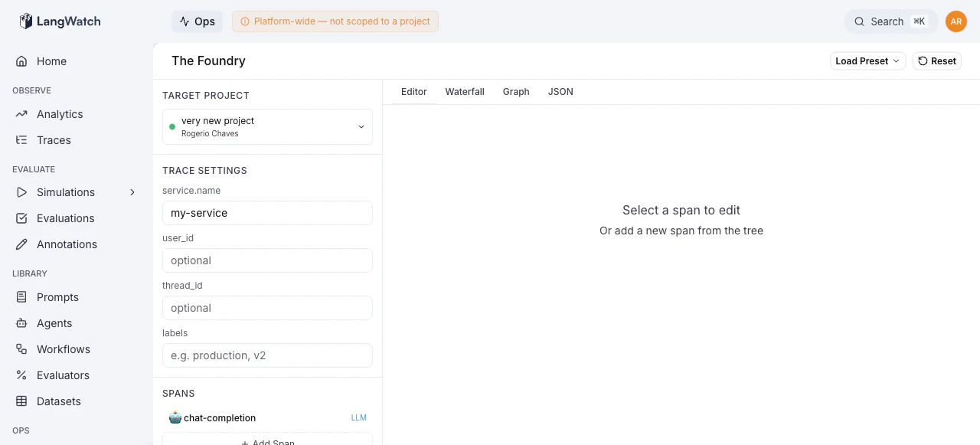Open the Prompts library icon
The height and width of the screenshot is (445, 980).
(22, 297)
